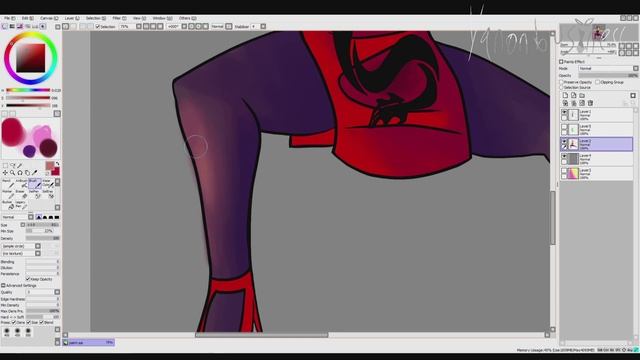This screenshot has width=640, height=360.
Task: Transfer the layer down icon
Action: [565, 103]
